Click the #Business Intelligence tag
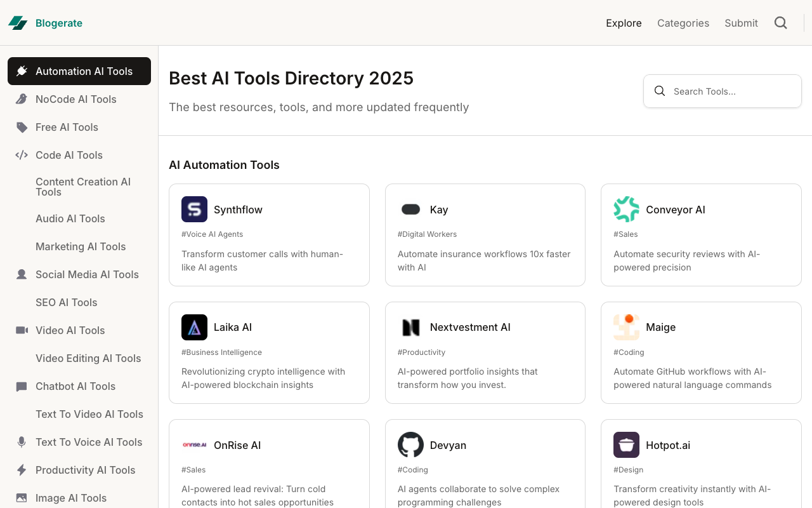 (221, 352)
